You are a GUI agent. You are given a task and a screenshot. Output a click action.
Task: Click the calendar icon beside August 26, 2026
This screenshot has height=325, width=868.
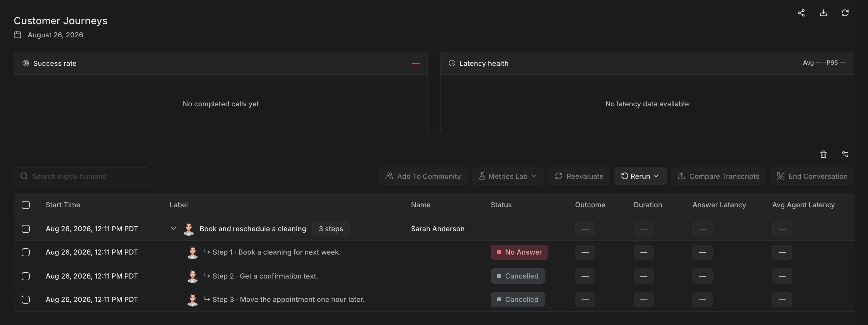tap(17, 35)
